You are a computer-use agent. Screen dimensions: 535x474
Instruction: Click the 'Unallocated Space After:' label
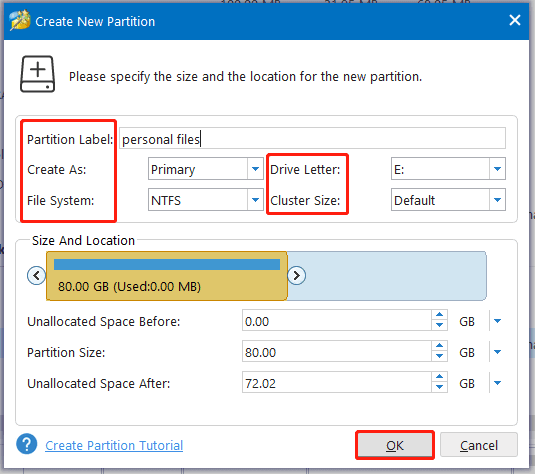coord(99,383)
